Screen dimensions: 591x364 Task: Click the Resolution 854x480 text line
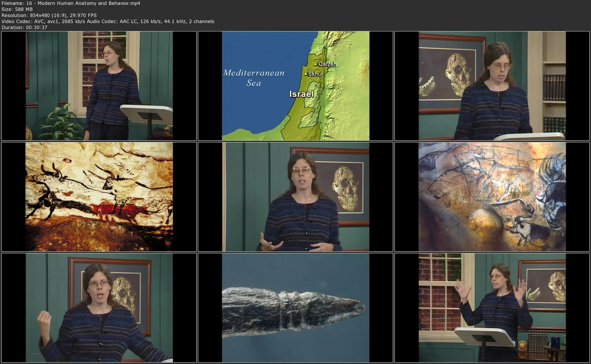coord(49,15)
